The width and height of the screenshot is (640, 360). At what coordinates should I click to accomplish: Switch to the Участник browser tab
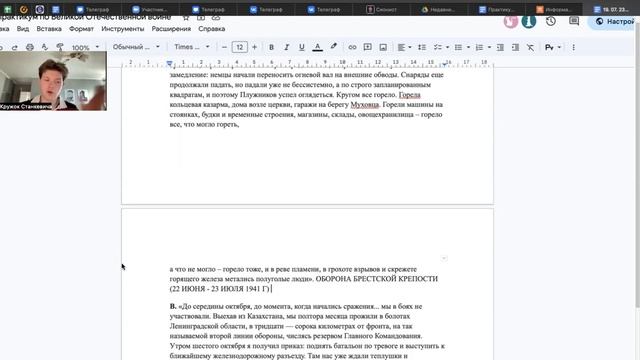point(150,9)
